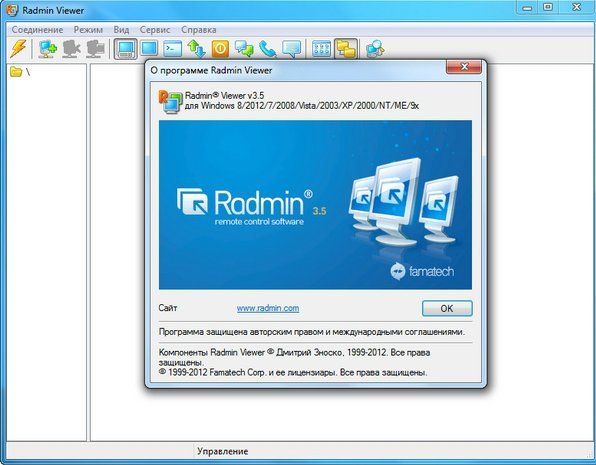Toggle the folder tree view button

346,49
